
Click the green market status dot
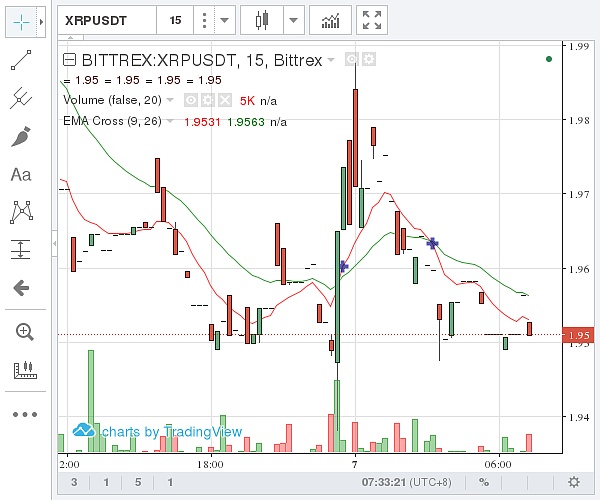tap(549, 59)
